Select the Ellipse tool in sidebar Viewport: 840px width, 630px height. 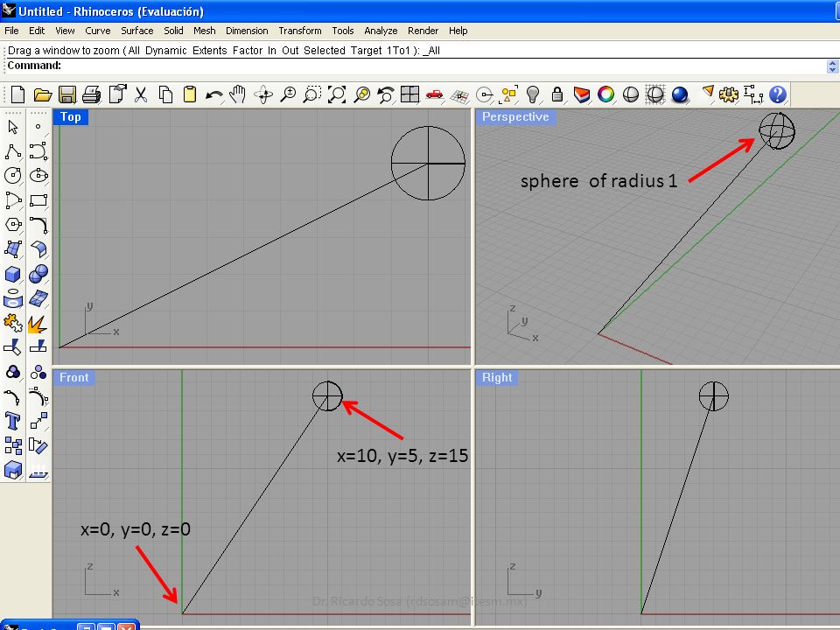38,176
